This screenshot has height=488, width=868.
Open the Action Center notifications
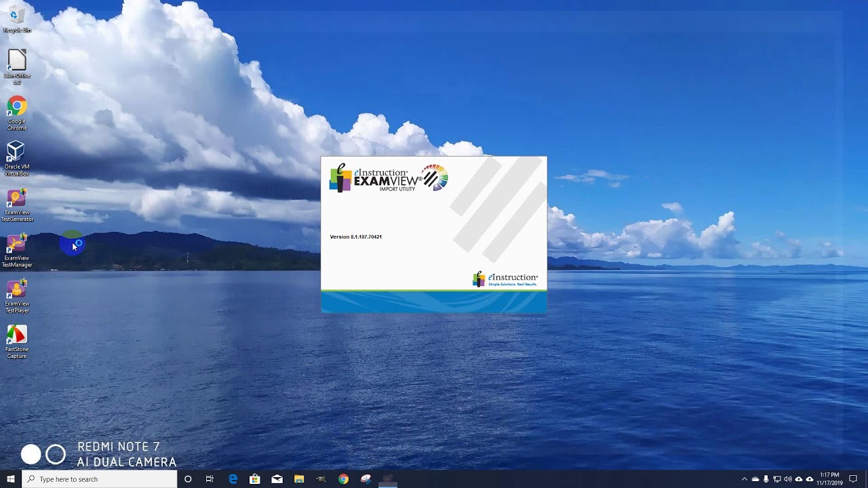coord(853,479)
